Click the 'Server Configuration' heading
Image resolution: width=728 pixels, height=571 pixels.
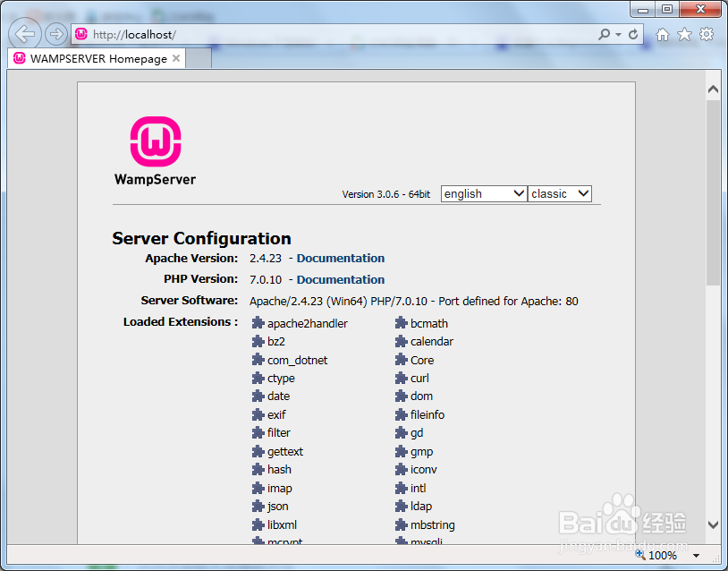pos(201,238)
